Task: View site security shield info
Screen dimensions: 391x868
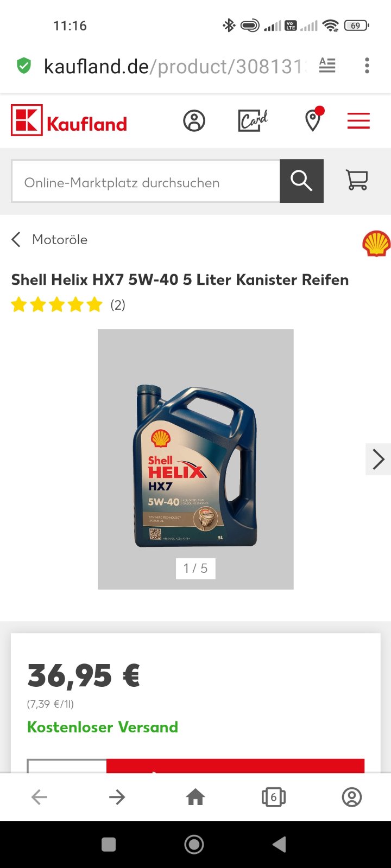Action: [x=24, y=66]
